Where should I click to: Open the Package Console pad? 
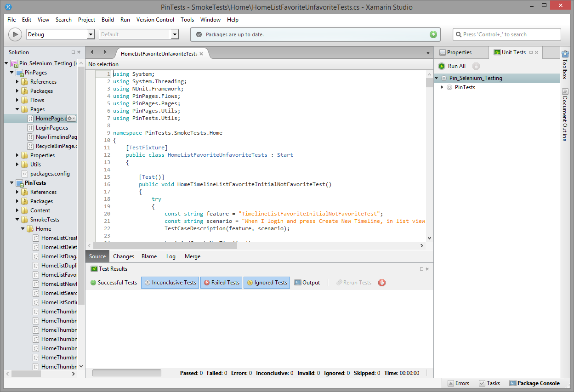pyautogui.click(x=534, y=383)
